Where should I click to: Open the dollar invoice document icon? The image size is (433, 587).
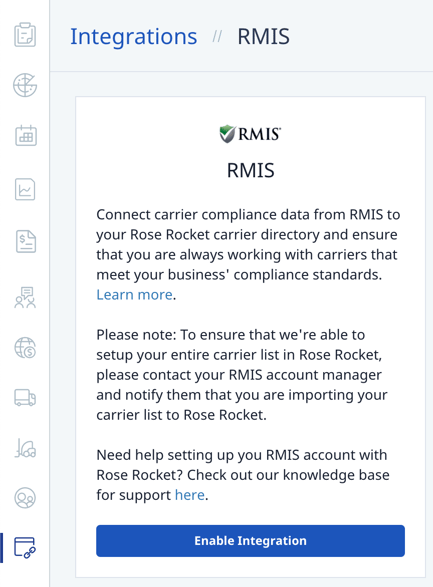click(26, 241)
